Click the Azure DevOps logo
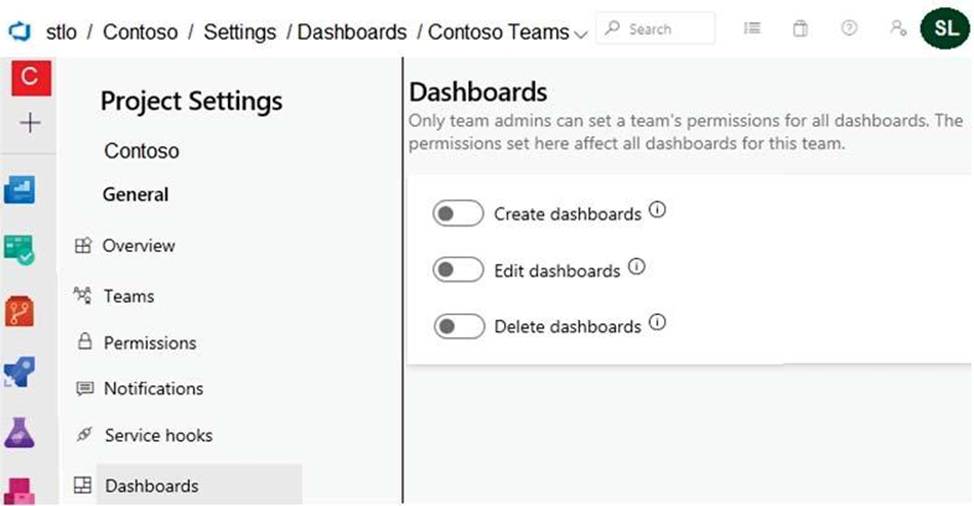 click(x=19, y=31)
